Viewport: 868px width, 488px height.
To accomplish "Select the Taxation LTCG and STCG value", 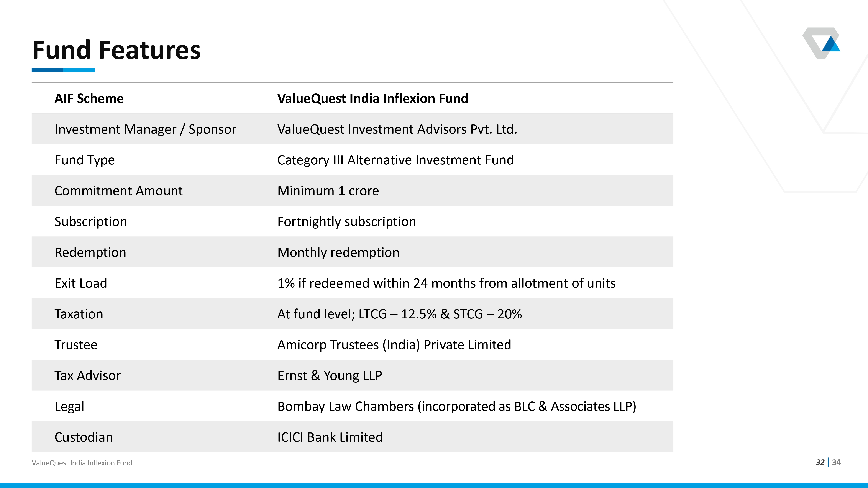I will [x=400, y=314].
